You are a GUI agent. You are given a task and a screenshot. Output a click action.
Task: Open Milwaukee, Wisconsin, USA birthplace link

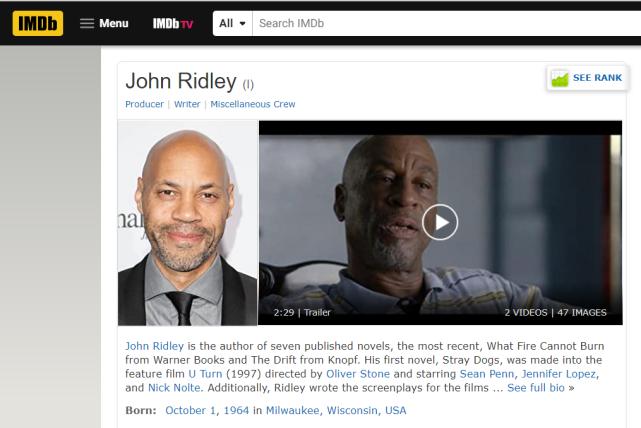point(336,410)
